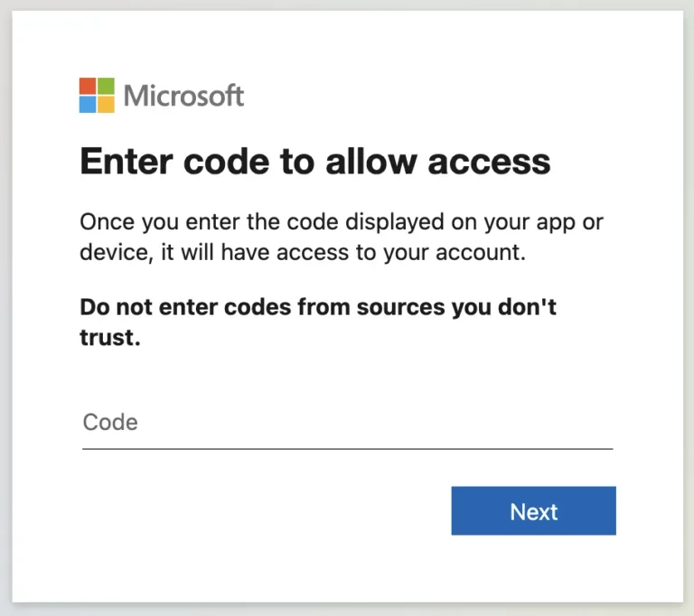Focus the Code input field
This screenshot has height=616, width=694.
point(347,423)
